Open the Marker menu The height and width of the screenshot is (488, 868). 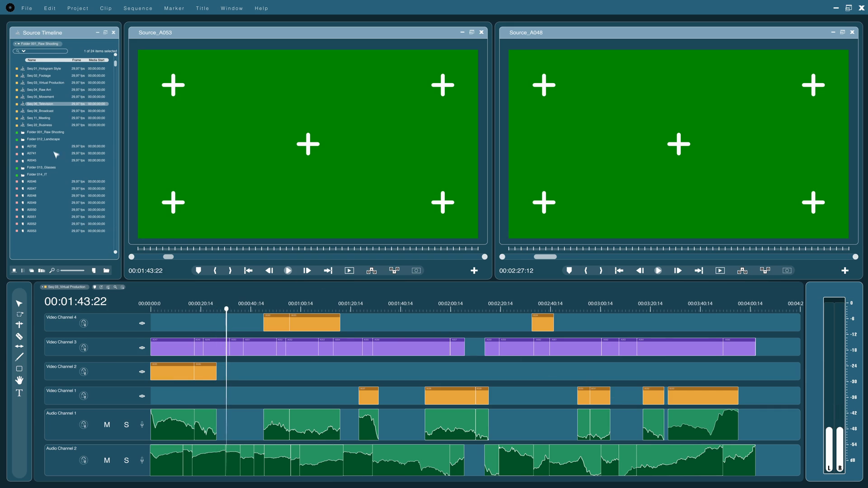[x=174, y=8]
